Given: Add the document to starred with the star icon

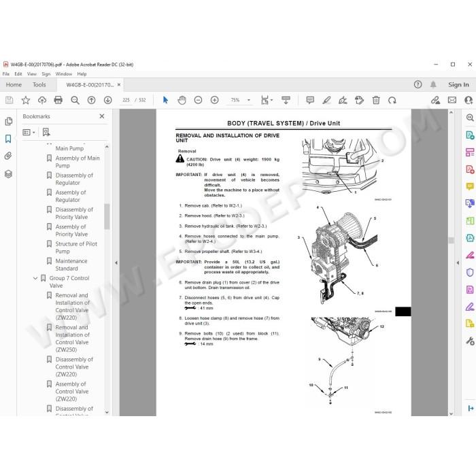Looking at the screenshot, I should click(x=26, y=100).
